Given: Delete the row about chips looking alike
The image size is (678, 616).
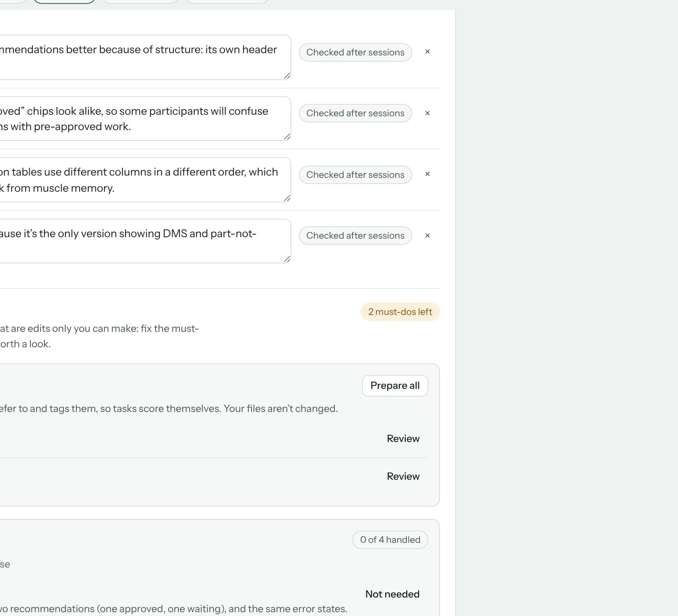Looking at the screenshot, I should tap(427, 113).
